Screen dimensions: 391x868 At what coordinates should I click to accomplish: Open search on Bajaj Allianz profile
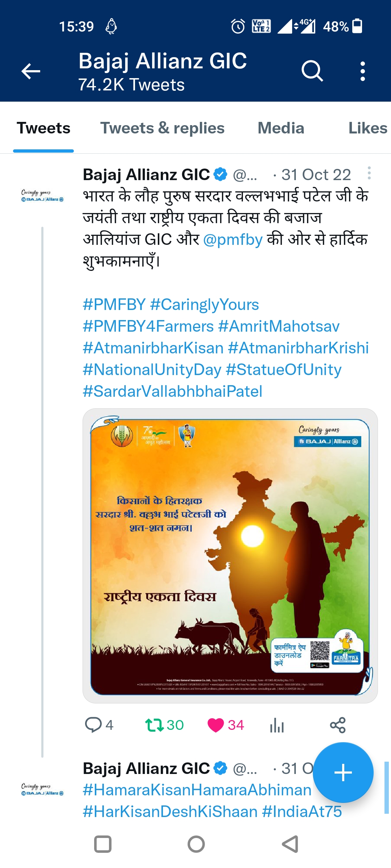coord(312,71)
